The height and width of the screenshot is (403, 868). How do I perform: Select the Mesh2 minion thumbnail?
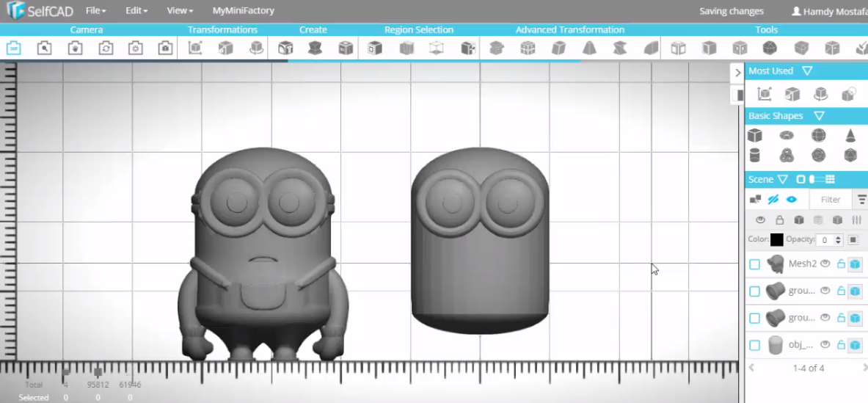pyautogui.click(x=776, y=264)
